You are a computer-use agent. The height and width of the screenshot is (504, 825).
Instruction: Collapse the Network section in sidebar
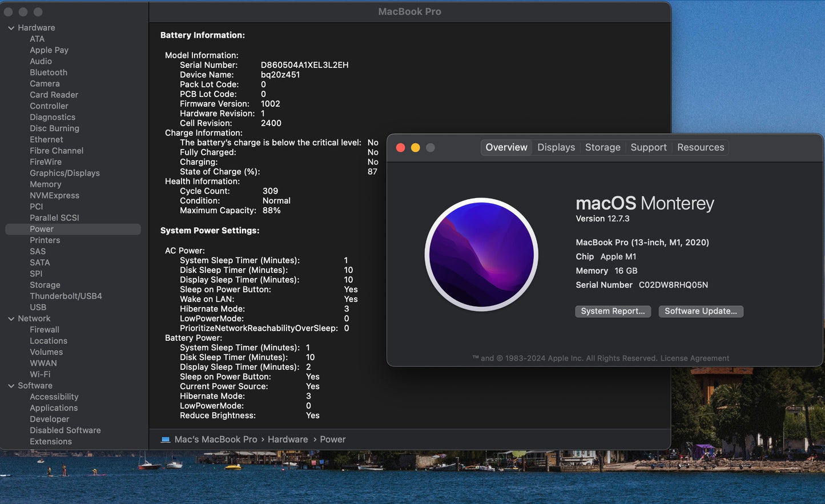pos(11,319)
